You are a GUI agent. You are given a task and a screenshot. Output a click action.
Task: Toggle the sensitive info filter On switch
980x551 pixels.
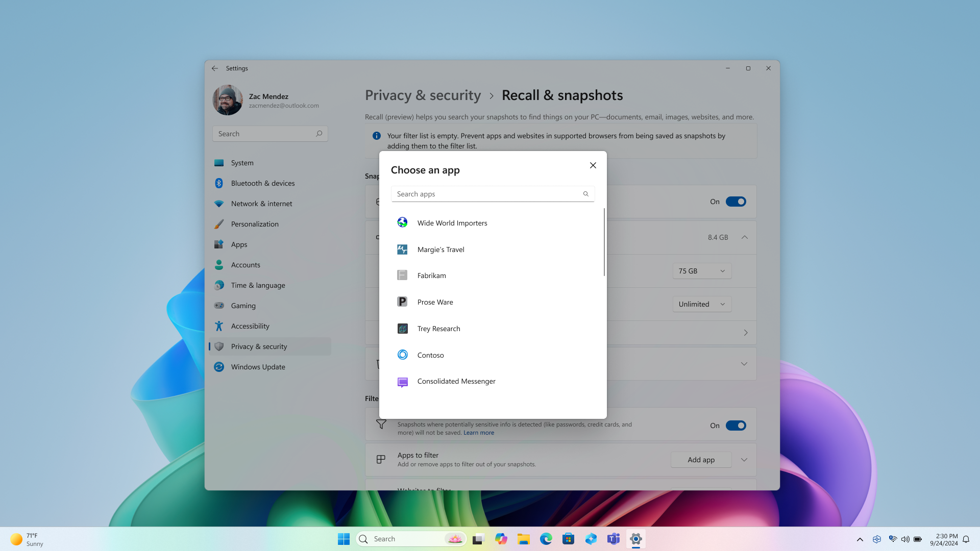(x=736, y=425)
